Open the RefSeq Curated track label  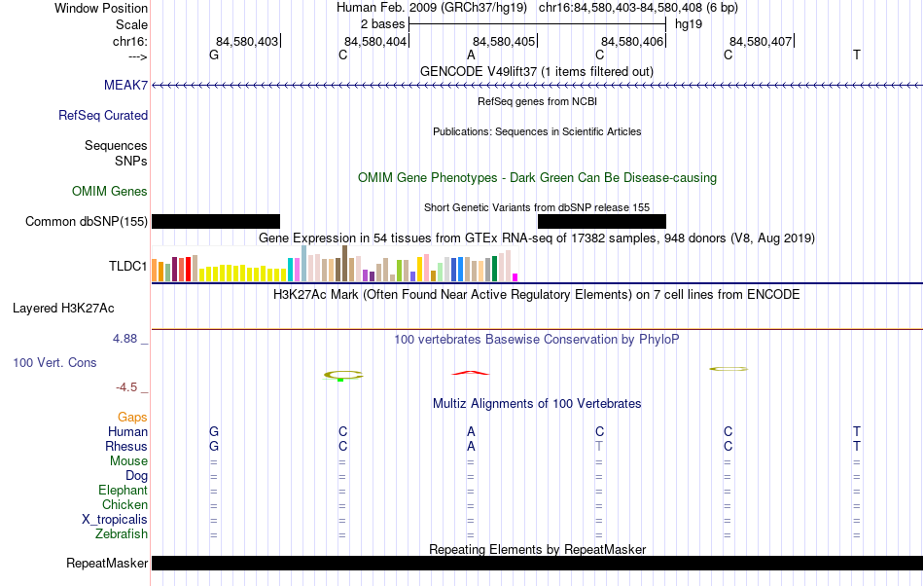[102, 115]
